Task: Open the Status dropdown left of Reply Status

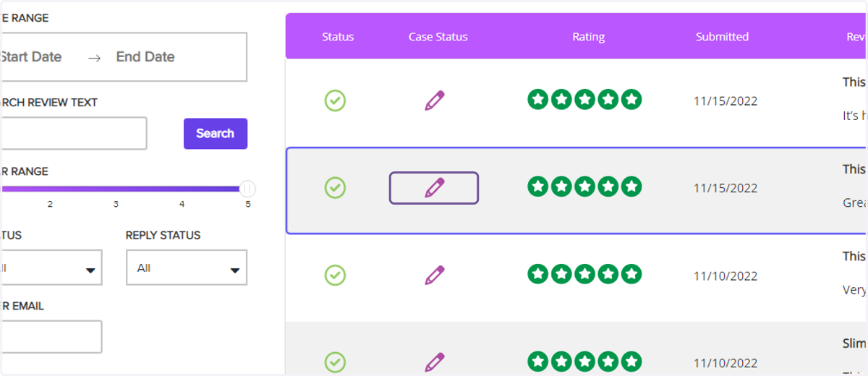Action: pos(49,268)
